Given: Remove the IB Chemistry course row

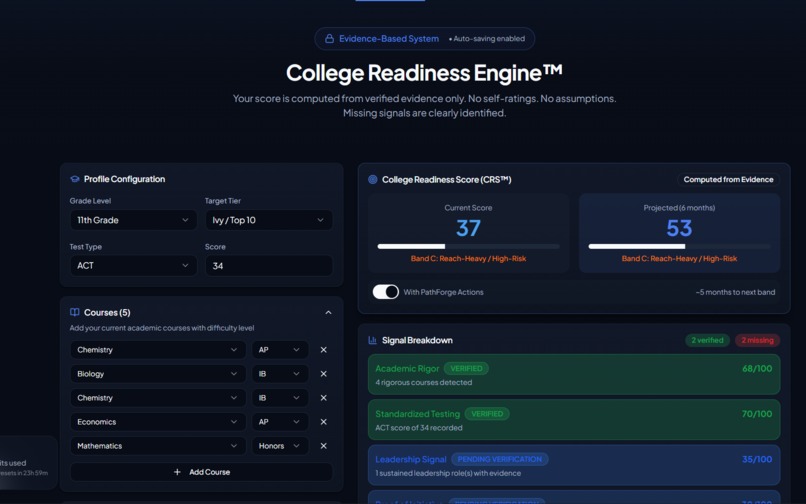Looking at the screenshot, I should [323, 398].
